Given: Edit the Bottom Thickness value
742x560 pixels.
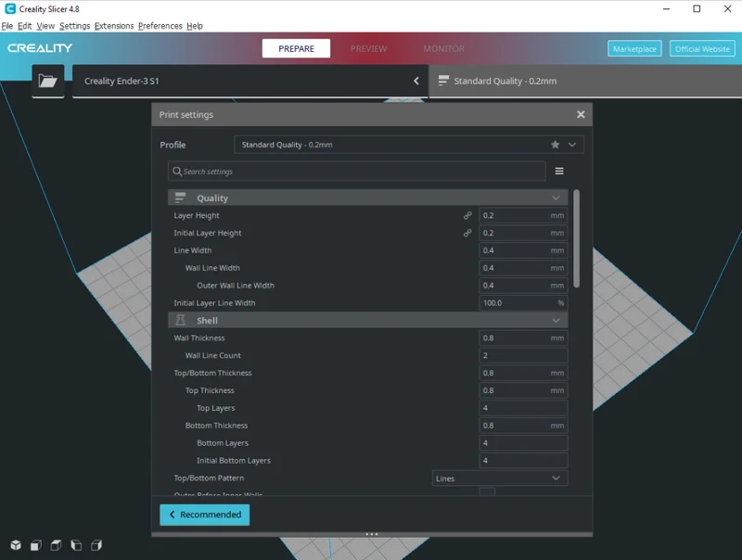Looking at the screenshot, I should coord(523,426).
